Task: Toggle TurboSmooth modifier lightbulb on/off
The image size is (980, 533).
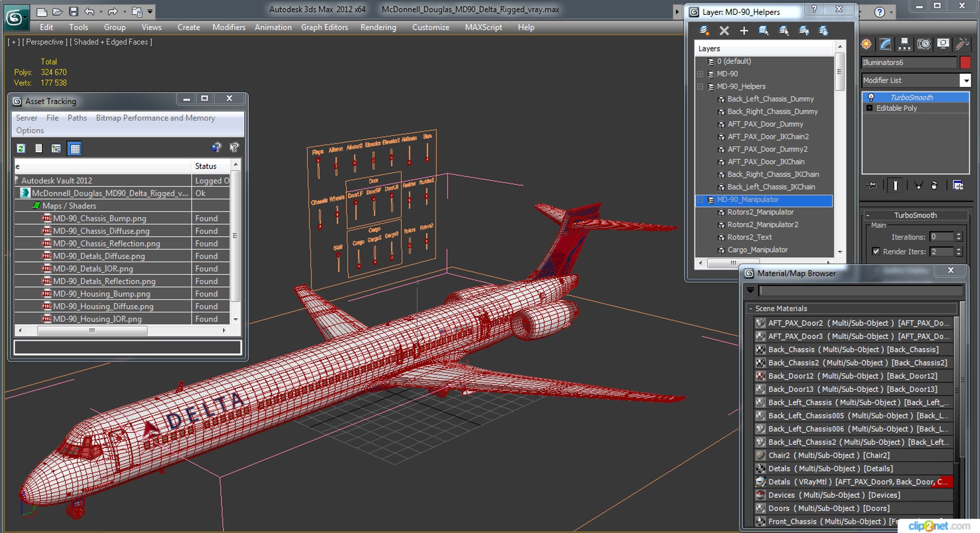Action: [x=871, y=98]
